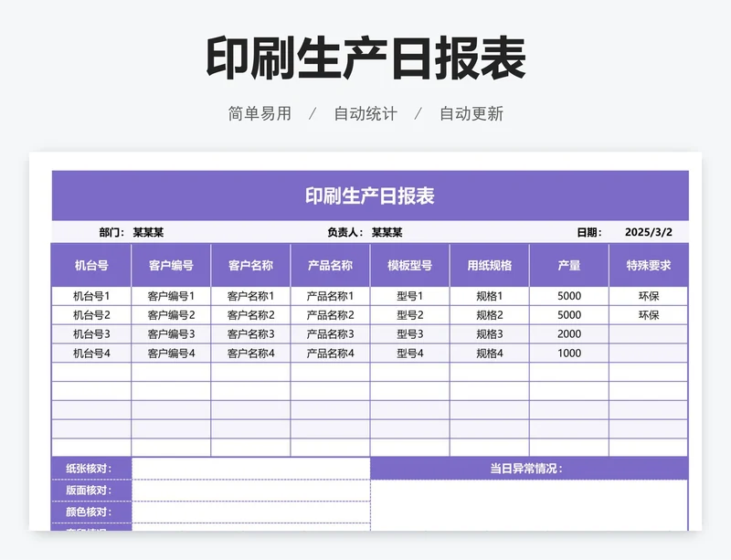Viewport: 731px width, 560px height.
Task: Click the cell '型号4'
Action: (x=409, y=354)
